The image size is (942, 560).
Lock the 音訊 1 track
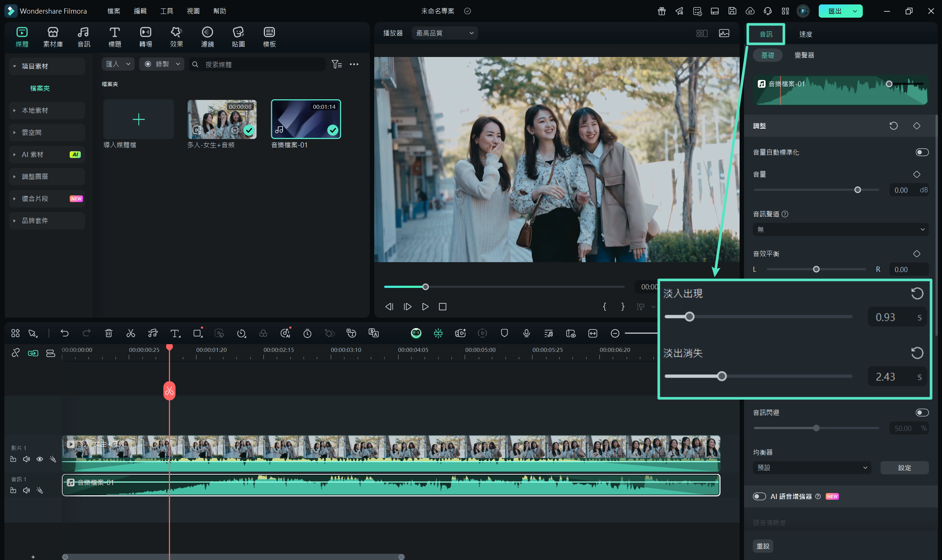click(x=13, y=491)
